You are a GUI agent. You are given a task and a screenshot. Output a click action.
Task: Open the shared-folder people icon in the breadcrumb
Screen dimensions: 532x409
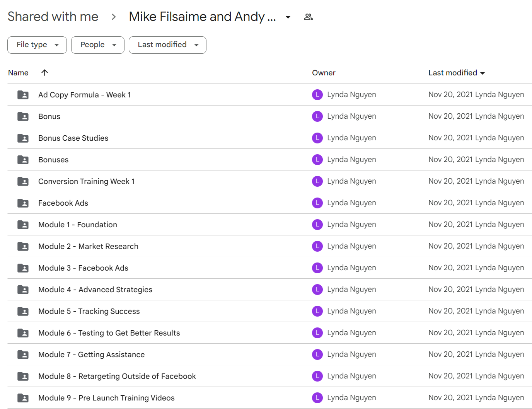point(308,17)
